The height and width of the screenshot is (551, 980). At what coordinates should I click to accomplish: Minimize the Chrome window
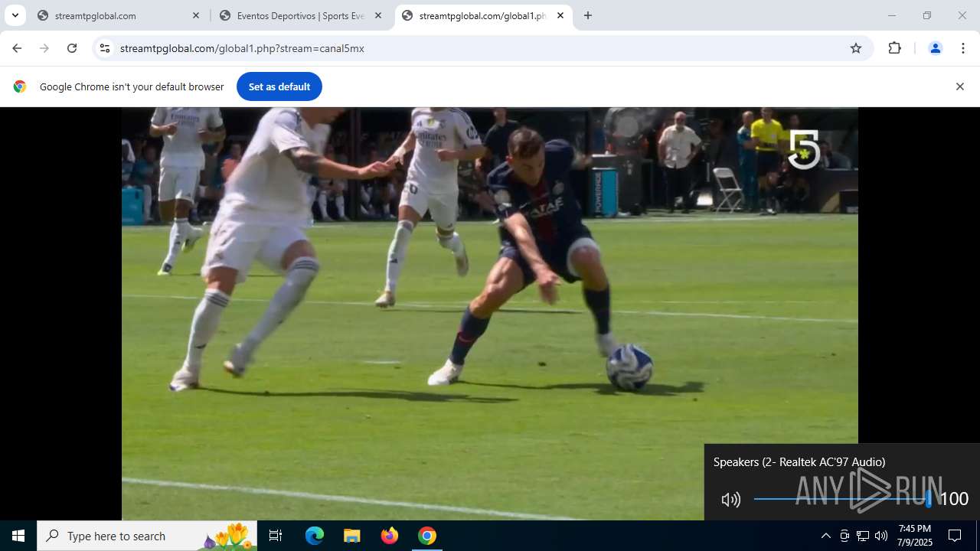coord(891,15)
